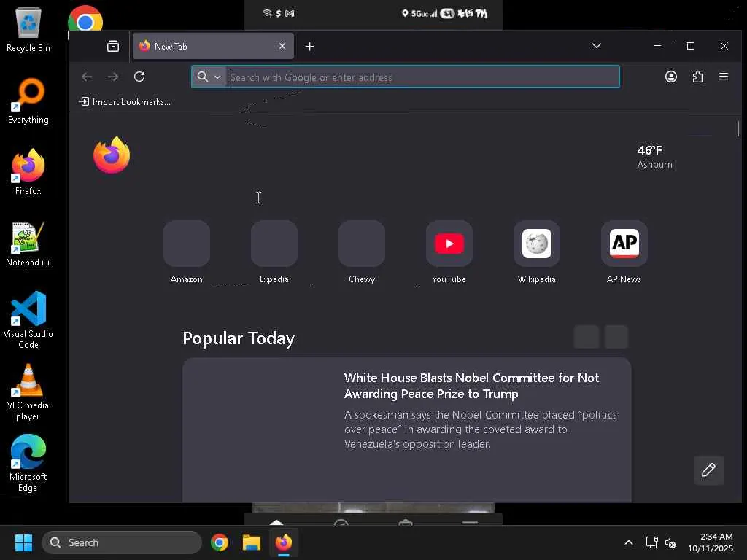Open the Firefox application menu
Screen dimensions: 747x560
(x=724, y=77)
